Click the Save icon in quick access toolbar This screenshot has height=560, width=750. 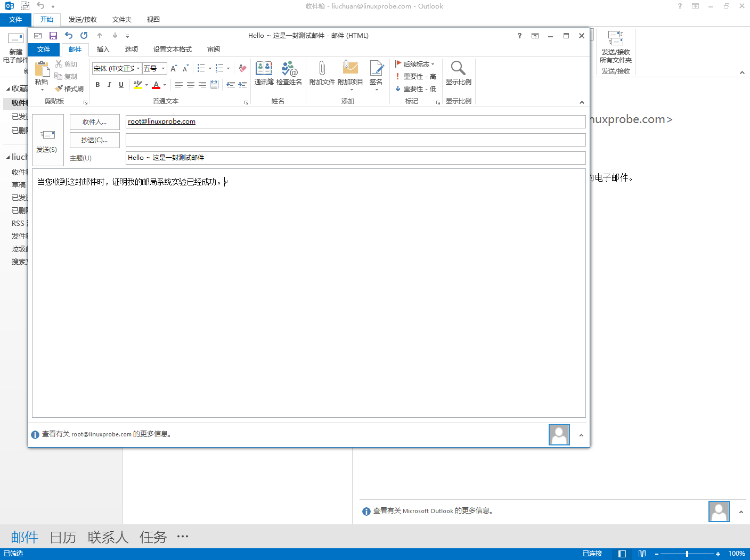(x=53, y=36)
